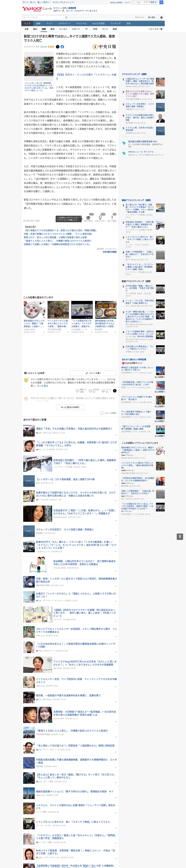Image resolution: width=186 pixels, height=868 pixels.
Task: Dismiss the 無料給食後に吐き気 recommended card
Action: [x=115, y=332]
